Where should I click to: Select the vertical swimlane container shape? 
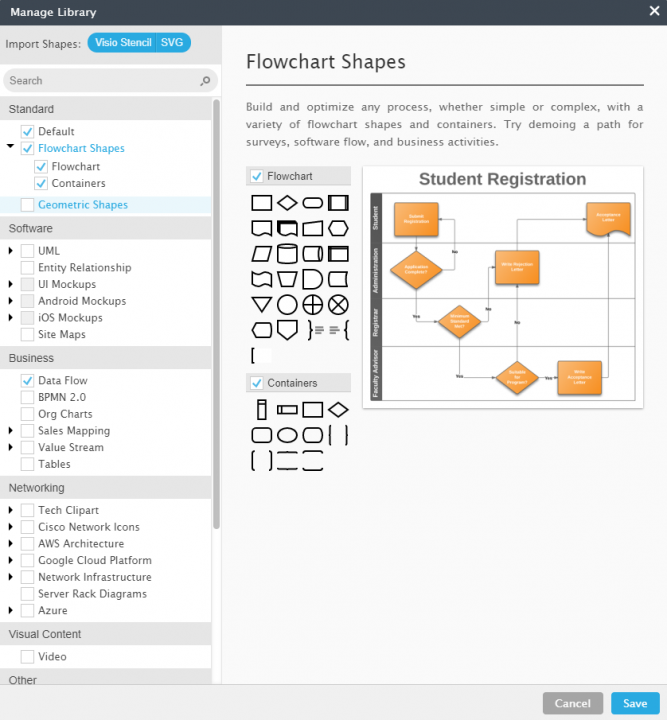[x=262, y=410]
